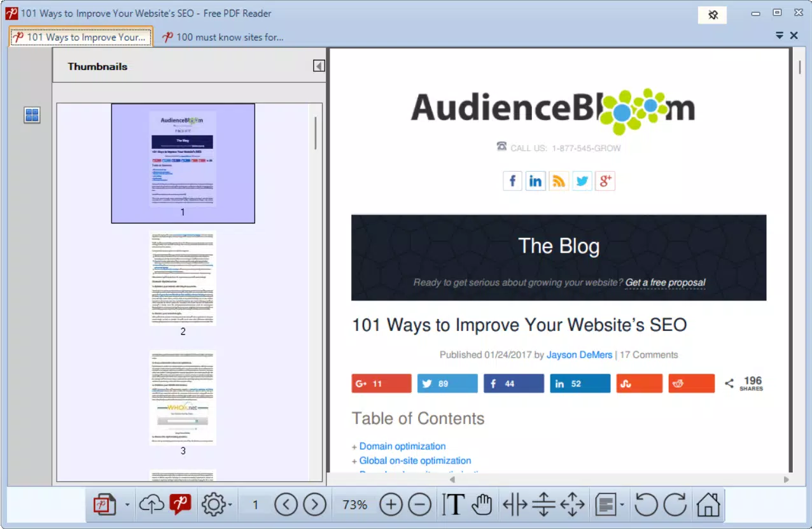Switch to '100 must know sites for...' tab
The width and height of the screenshot is (812, 529).
[x=223, y=37]
